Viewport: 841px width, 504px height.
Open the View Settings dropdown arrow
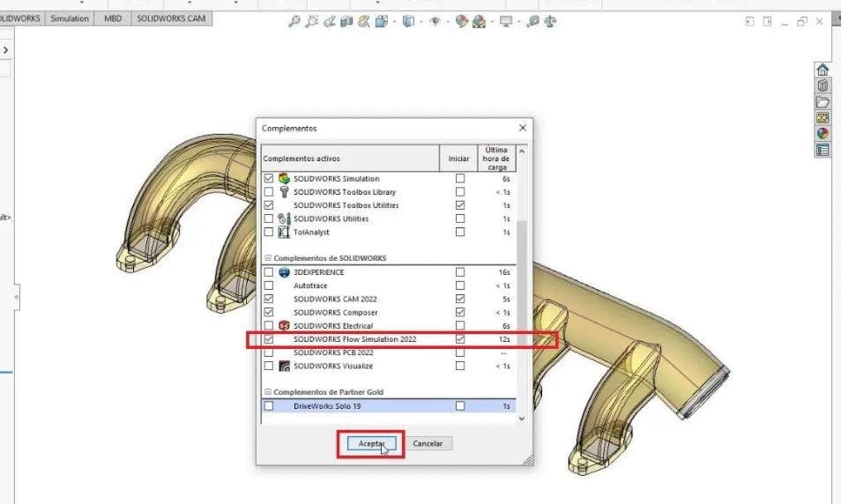pyautogui.click(x=518, y=22)
